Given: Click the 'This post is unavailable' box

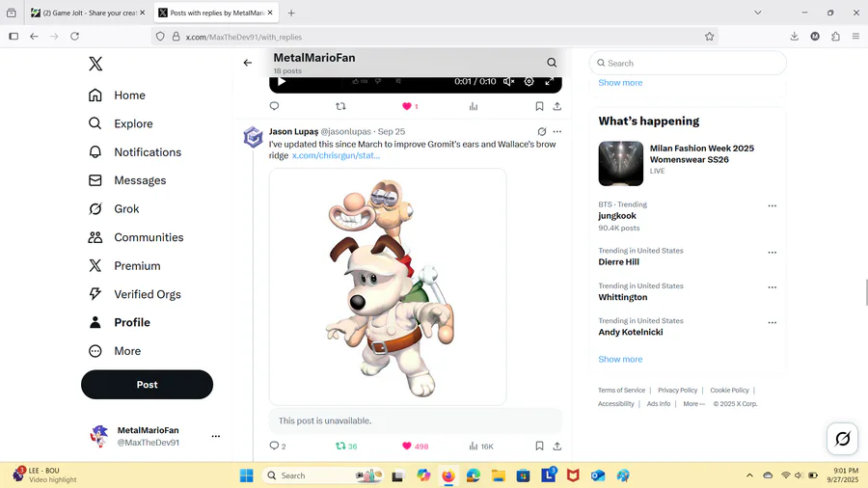Looking at the screenshot, I should tap(415, 421).
